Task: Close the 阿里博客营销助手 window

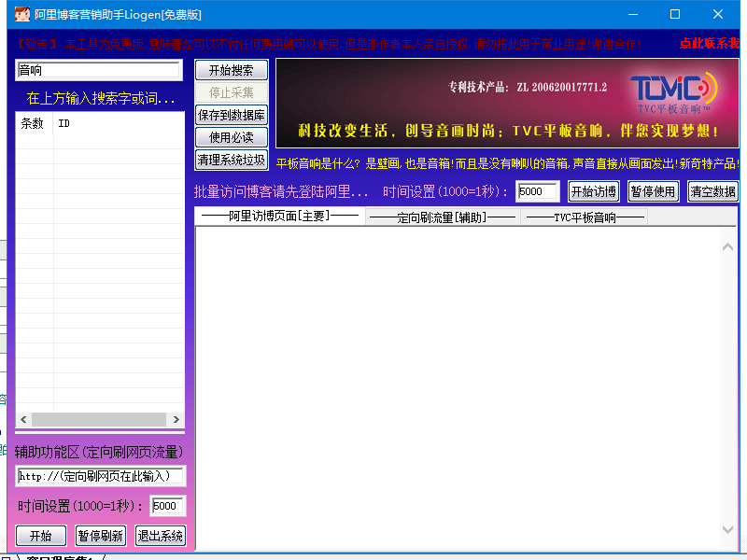Action: click(718, 14)
